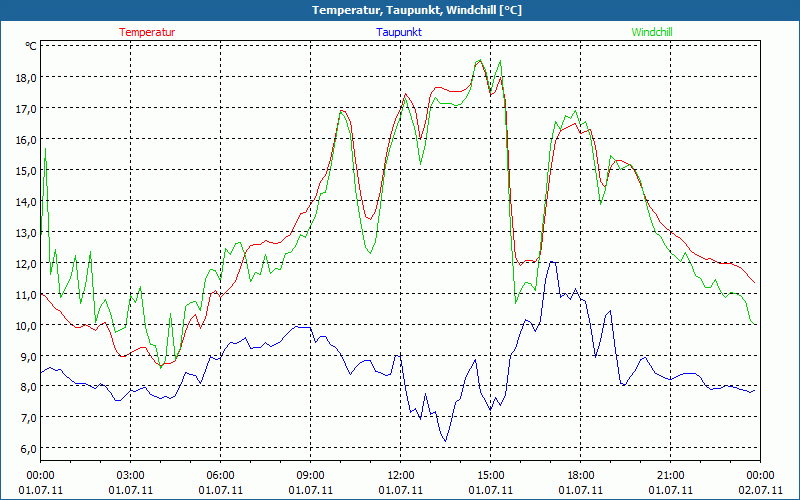Screen dimensions: 800x500
Task: Click the '°C' unit label on the axis
Action: pos(31,46)
